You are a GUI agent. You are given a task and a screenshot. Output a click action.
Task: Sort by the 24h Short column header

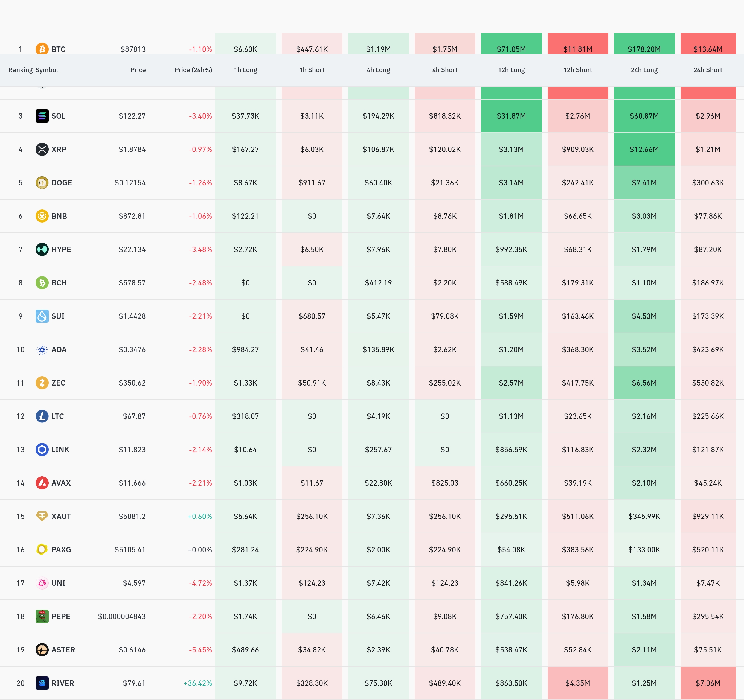[x=707, y=70]
